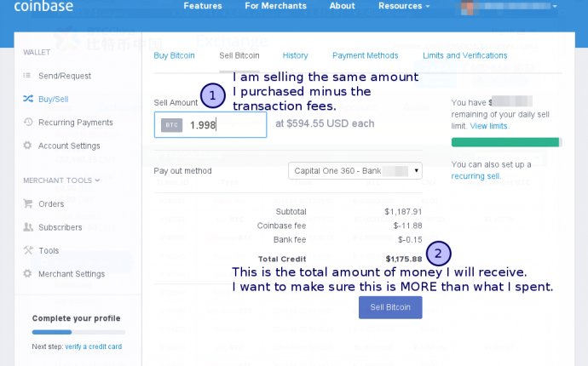Viewport: 588px width, 366px height.
Task: Click the Subtotal $1,187.91 value
Action: click(403, 212)
